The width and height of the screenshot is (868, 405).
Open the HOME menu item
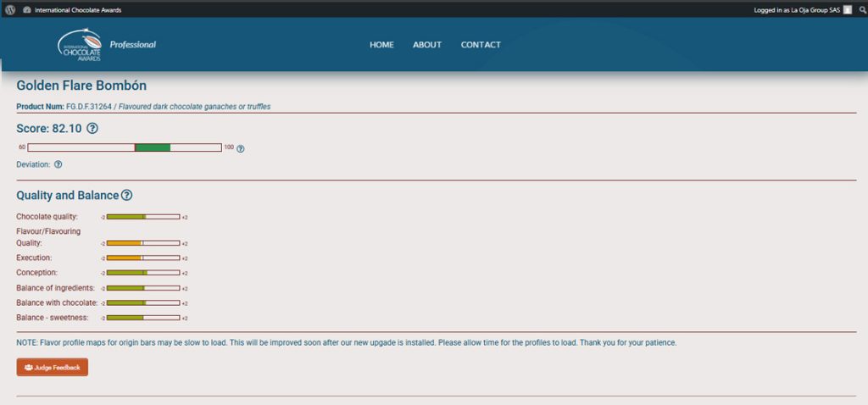point(381,45)
